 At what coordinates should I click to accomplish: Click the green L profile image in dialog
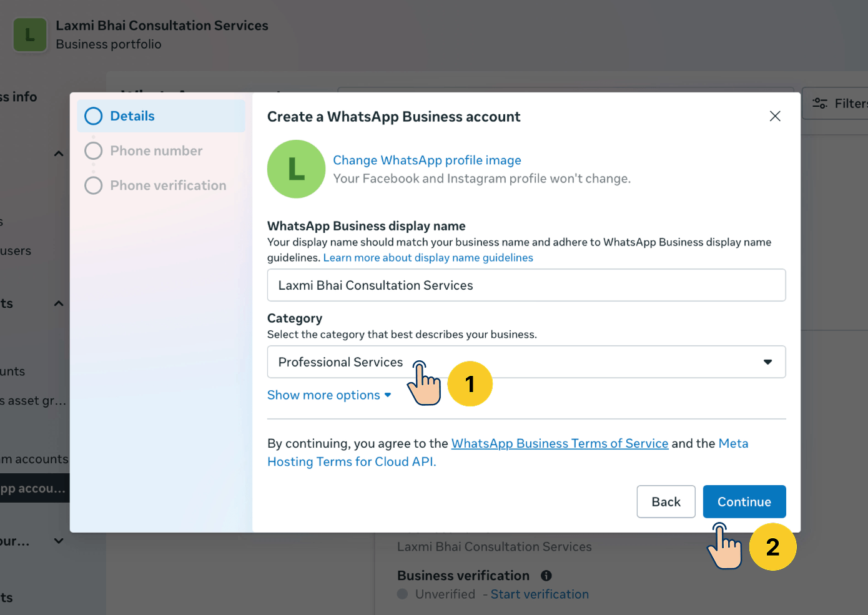click(x=296, y=169)
